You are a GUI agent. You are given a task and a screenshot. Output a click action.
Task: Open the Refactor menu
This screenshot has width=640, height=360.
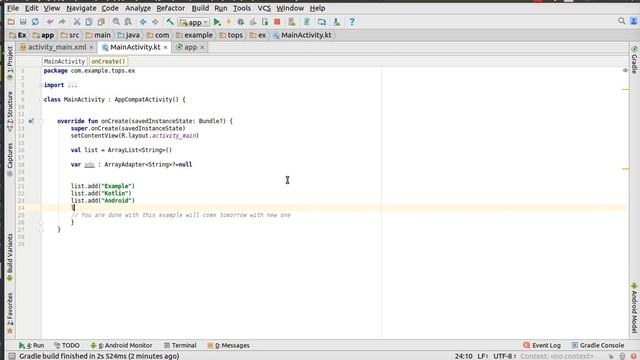pyautogui.click(x=171, y=8)
